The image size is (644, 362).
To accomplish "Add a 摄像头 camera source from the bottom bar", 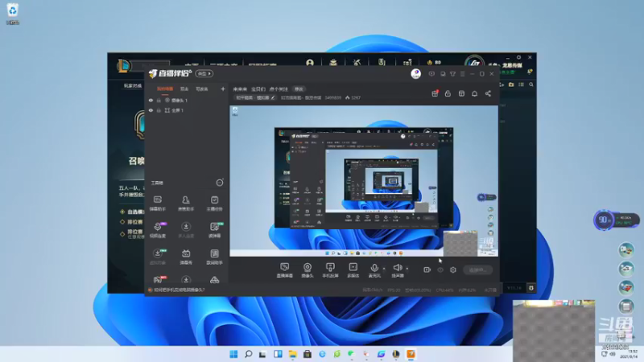I will point(308,270).
